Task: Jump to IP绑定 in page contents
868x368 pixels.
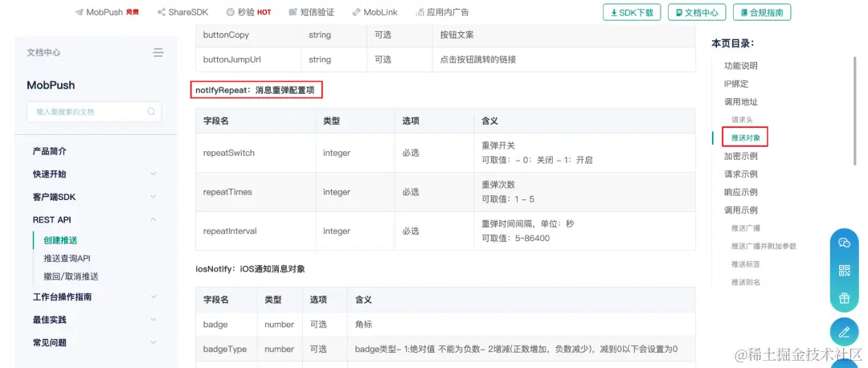Action: (x=736, y=84)
